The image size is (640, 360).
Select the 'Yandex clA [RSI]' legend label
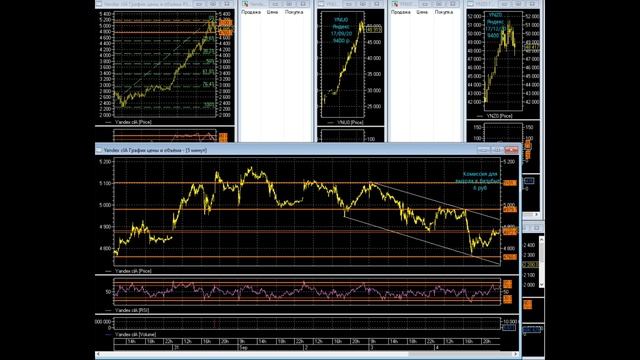[x=132, y=310]
